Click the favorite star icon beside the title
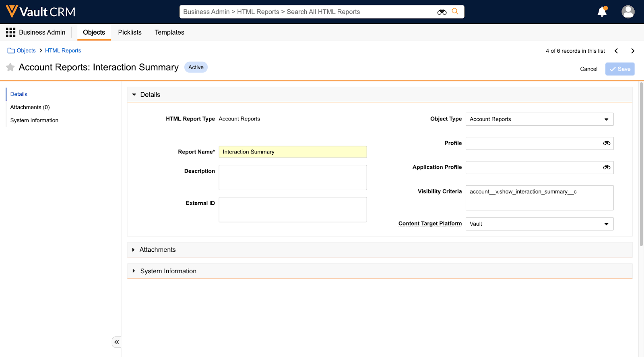This screenshot has width=644, height=357. [10, 67]
